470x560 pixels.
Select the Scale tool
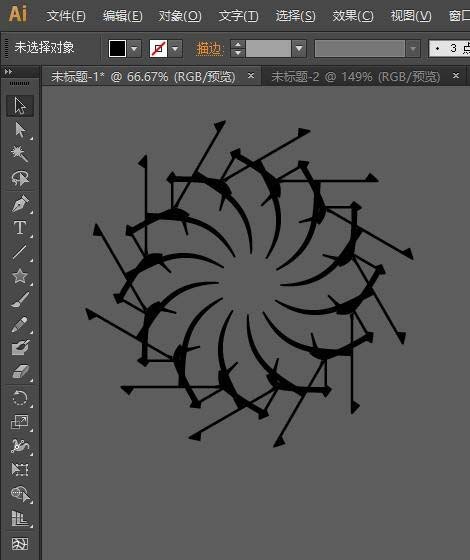(x=20, y=422)
